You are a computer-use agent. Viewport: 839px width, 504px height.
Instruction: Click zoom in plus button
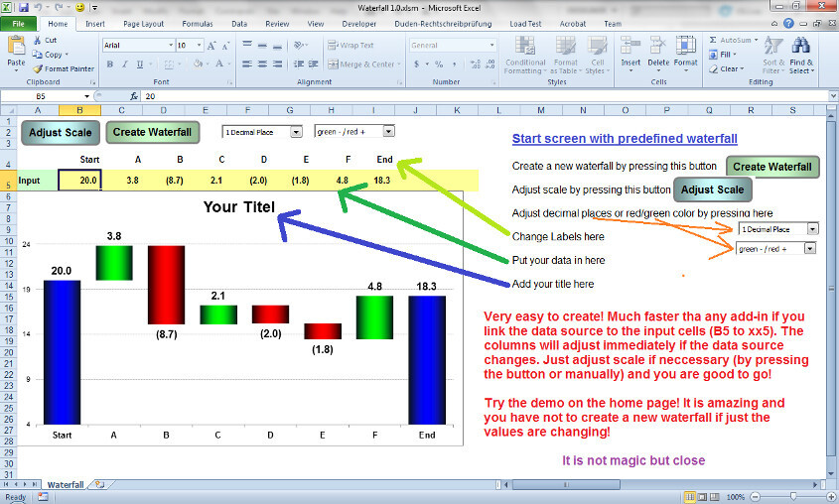coord(831,497)
